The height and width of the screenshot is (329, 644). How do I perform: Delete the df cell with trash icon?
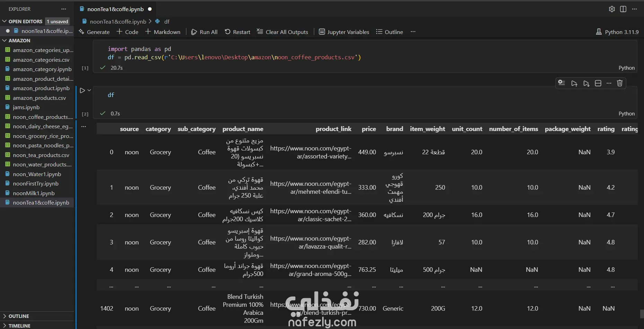click(620, 83)
